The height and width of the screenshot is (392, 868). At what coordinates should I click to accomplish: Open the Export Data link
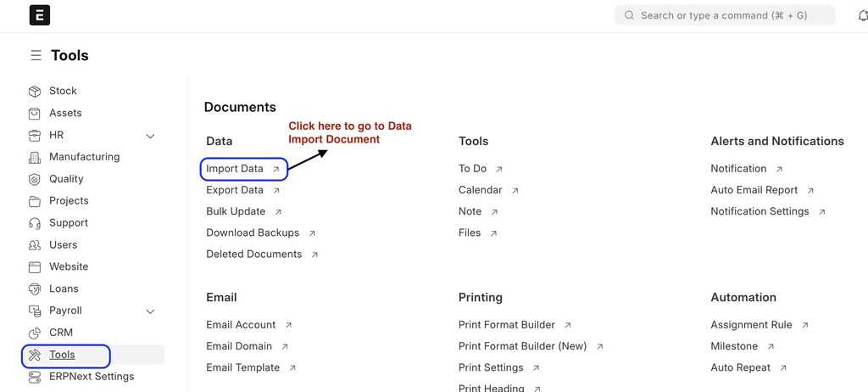click(235, 190)
